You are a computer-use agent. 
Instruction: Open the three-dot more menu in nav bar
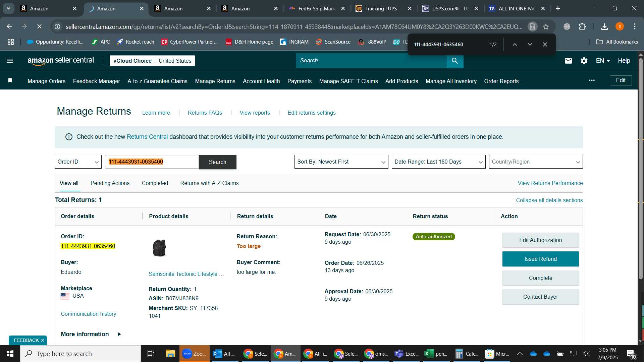(592, 80)
